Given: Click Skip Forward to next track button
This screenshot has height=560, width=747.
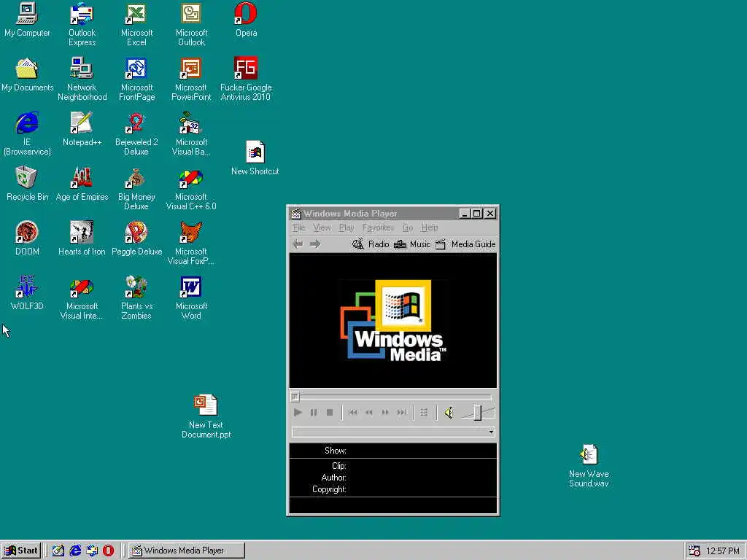Looking at the screenshot, I should (402, 413).
